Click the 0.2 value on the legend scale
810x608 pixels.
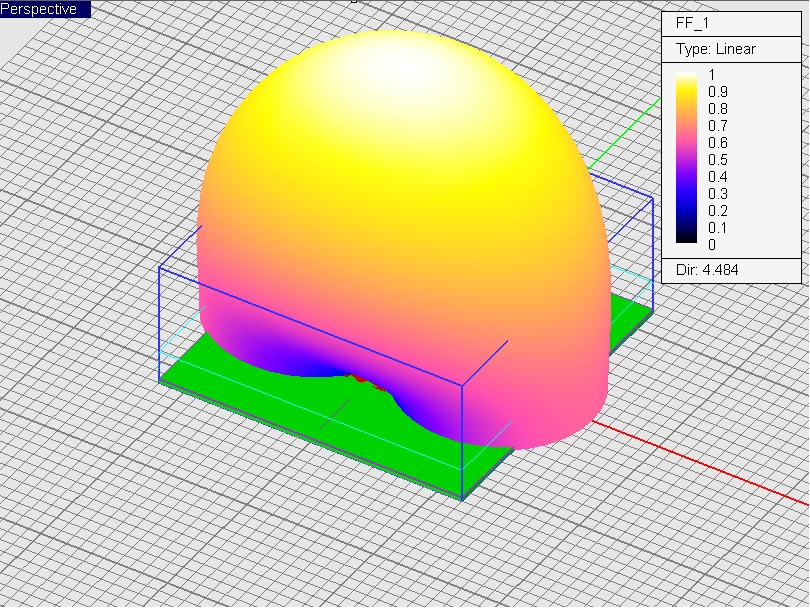717,210
